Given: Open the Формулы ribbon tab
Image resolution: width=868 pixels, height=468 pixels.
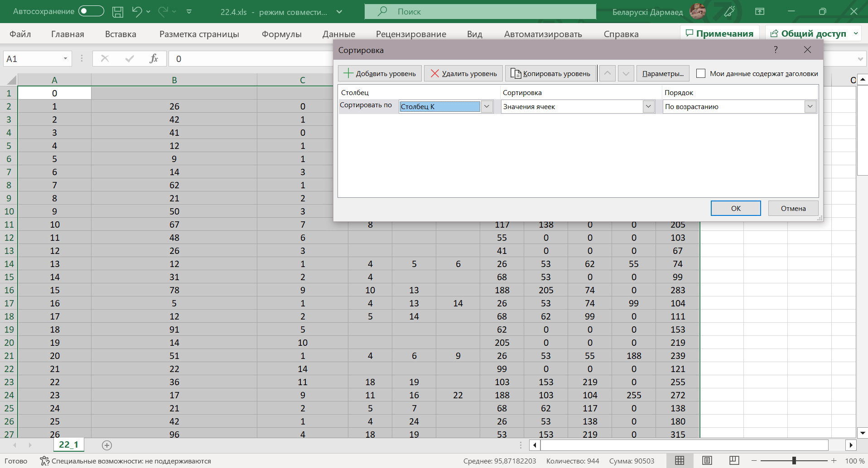Looking at the screenshot, I should click(x=281, y=34).
